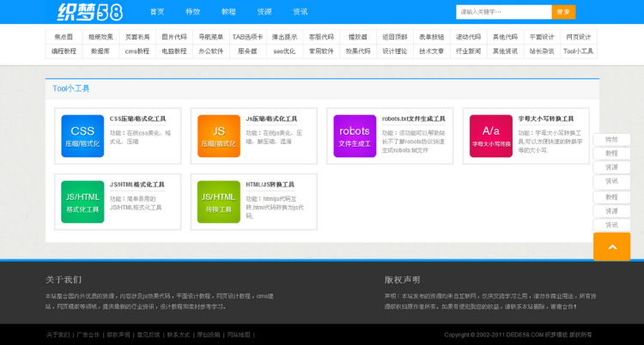Open the 其他代码 category
This screenshot has height=345, width=644.
[x=505, y=37]
